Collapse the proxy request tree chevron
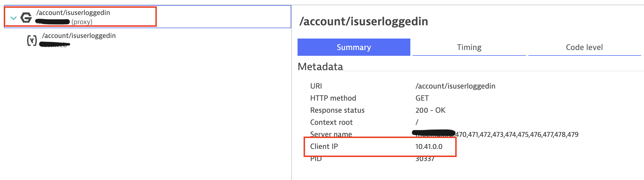 tap(13, 18)
